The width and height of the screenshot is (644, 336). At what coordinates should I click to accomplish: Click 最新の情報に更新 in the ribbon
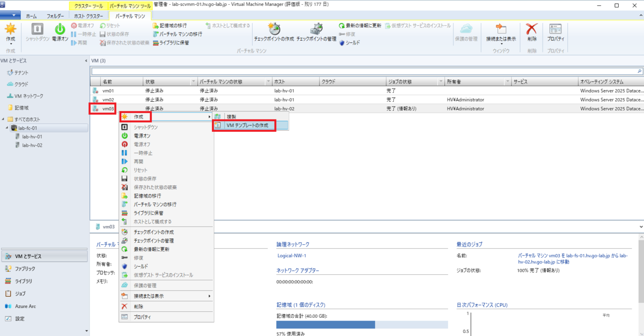360,26
